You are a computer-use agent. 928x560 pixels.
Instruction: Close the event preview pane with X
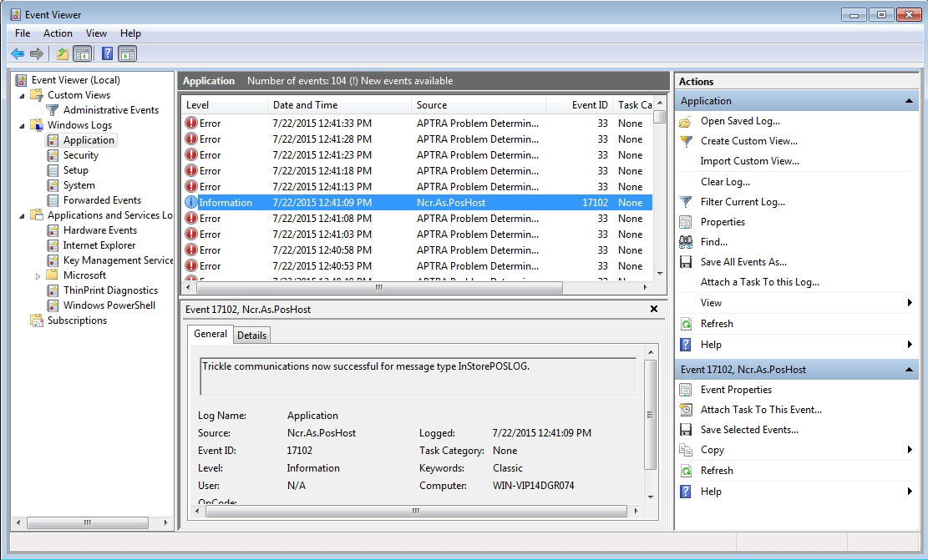tap(653, 309)
